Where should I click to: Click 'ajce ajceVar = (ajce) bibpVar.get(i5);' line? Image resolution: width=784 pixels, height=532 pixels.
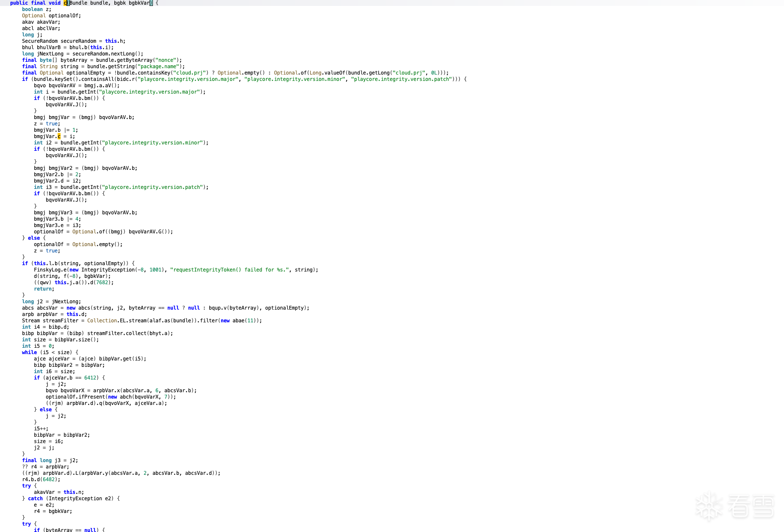pyautogui.click(x=90, y=359)
